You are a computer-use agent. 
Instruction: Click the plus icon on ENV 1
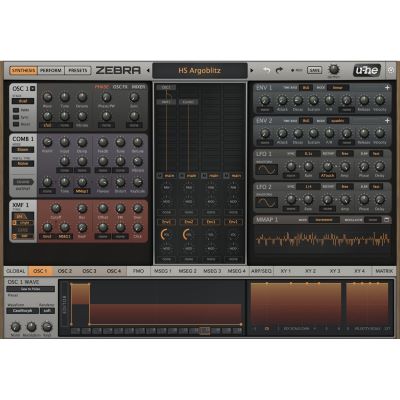387,88
